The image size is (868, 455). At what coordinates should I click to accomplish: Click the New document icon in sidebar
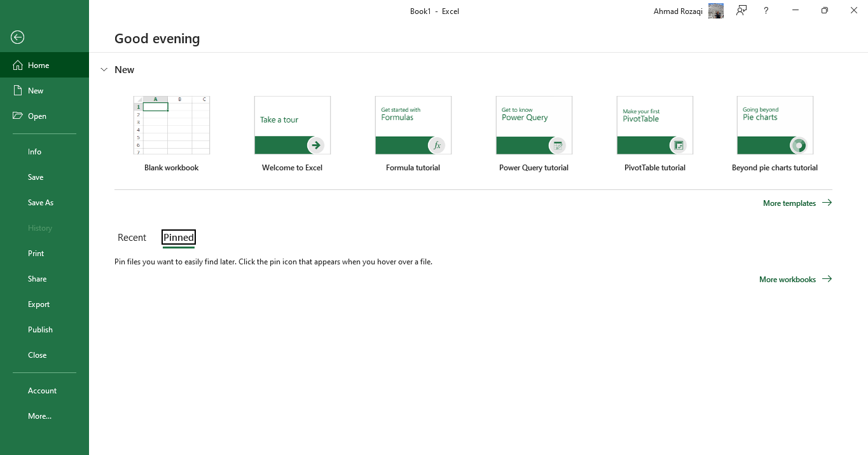(x=18, y=90)
